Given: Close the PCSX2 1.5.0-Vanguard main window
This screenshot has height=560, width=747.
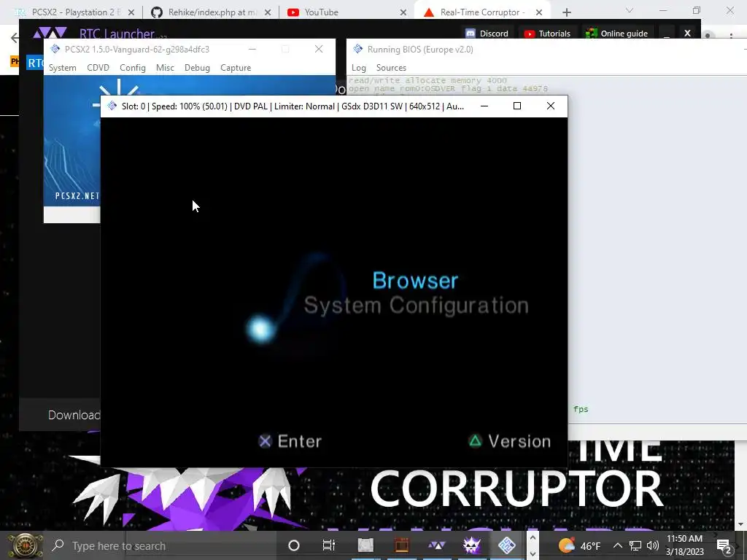Looking at the screenshot, I should (x=319, y=49).
